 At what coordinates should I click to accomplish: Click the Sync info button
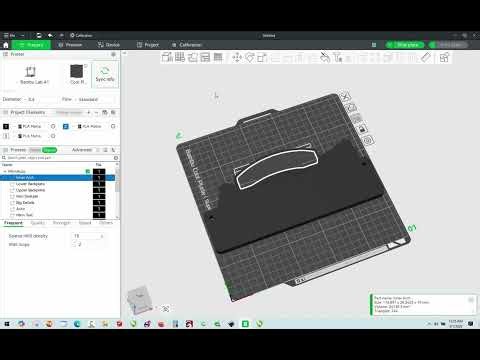[105, 74]
